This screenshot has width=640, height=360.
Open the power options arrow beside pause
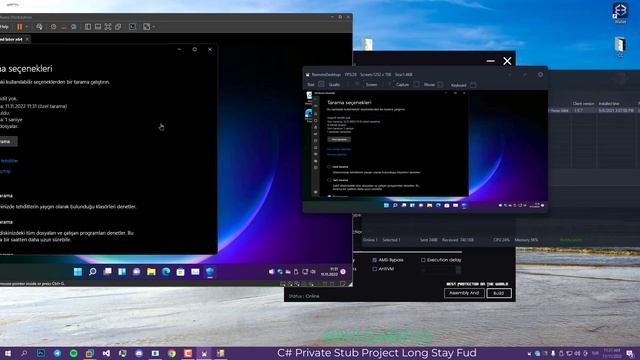27,27
